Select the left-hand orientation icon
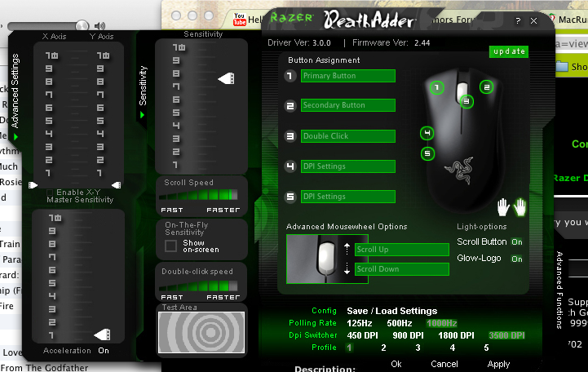 (503, 207)
